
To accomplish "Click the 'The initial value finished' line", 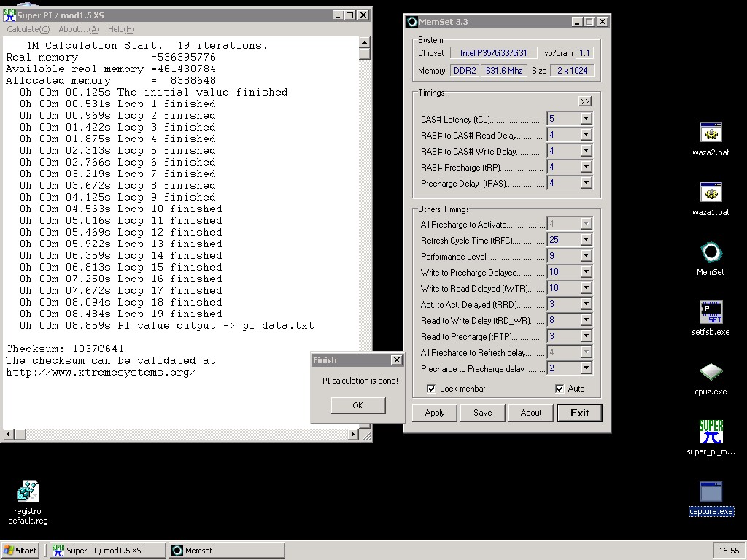I will tap(153, 93).
